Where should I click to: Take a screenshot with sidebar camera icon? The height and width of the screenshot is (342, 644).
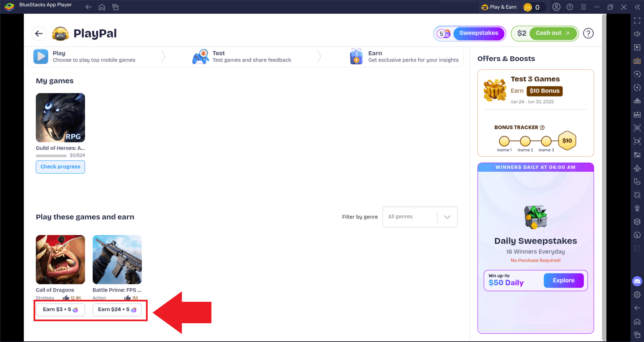coord(637,128)
